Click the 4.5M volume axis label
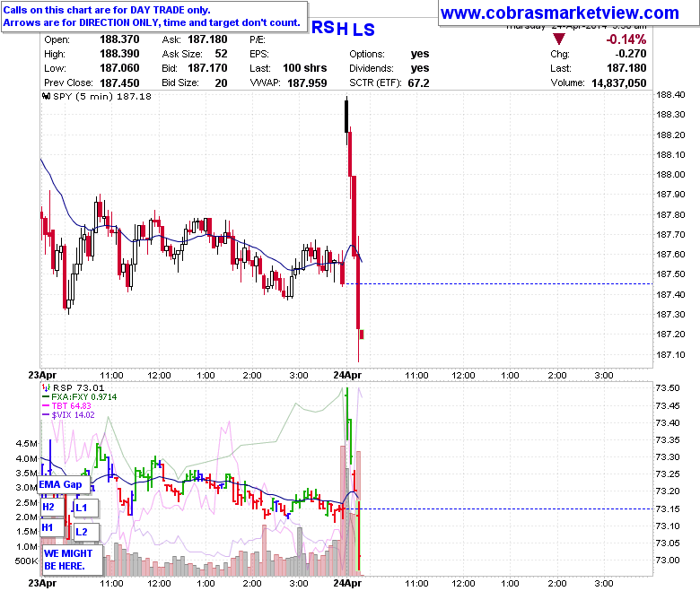This screenshot has width=700, height=591. pos(27,443)
